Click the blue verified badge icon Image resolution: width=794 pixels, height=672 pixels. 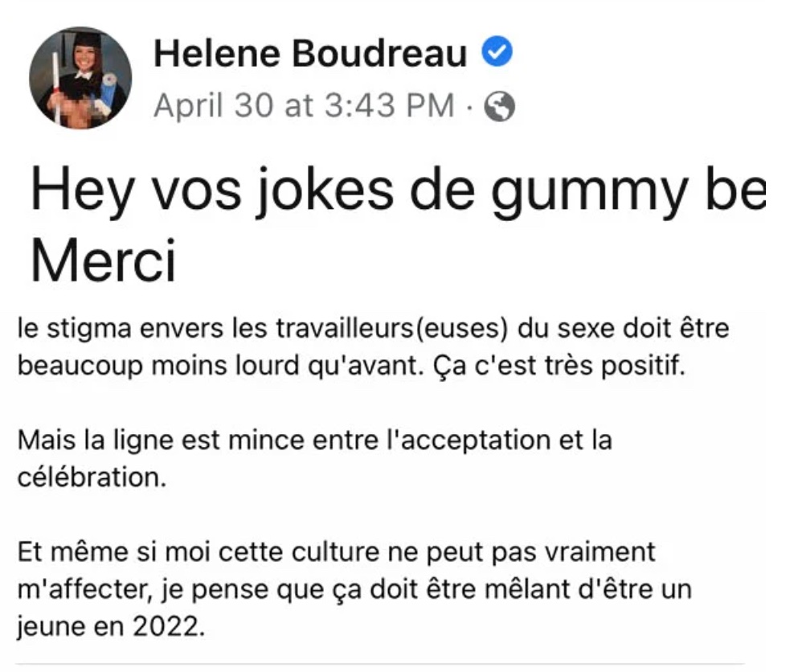[497, 51]
